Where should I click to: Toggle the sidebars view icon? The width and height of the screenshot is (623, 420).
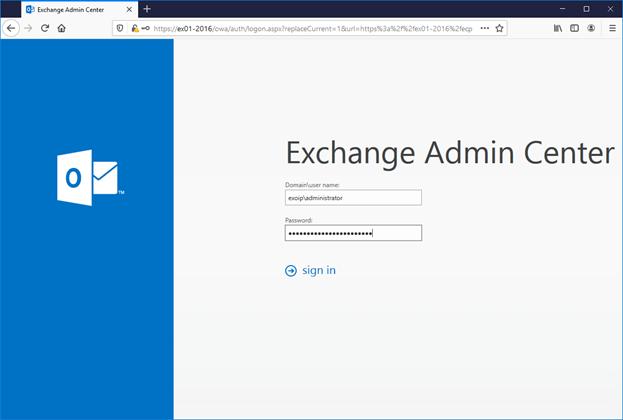[575, 28]
